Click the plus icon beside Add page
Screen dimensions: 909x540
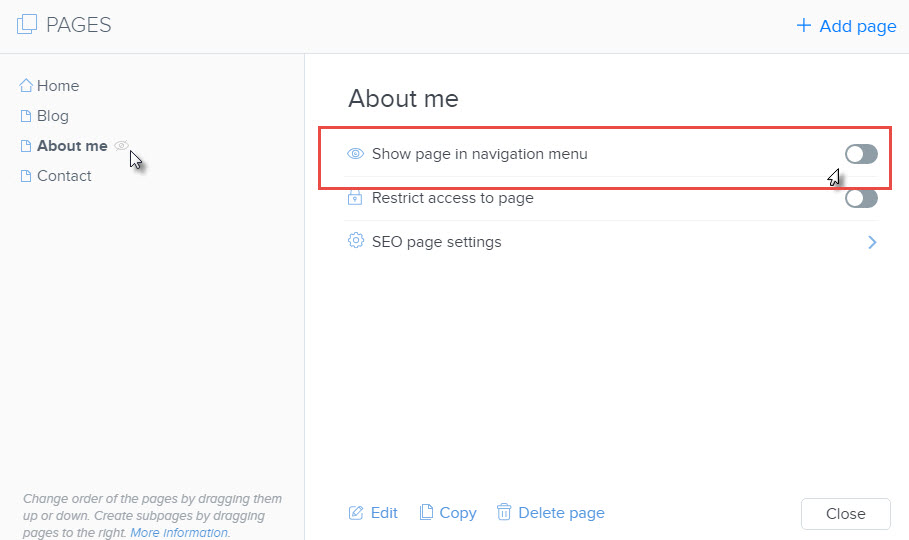[x=803, y=26]
